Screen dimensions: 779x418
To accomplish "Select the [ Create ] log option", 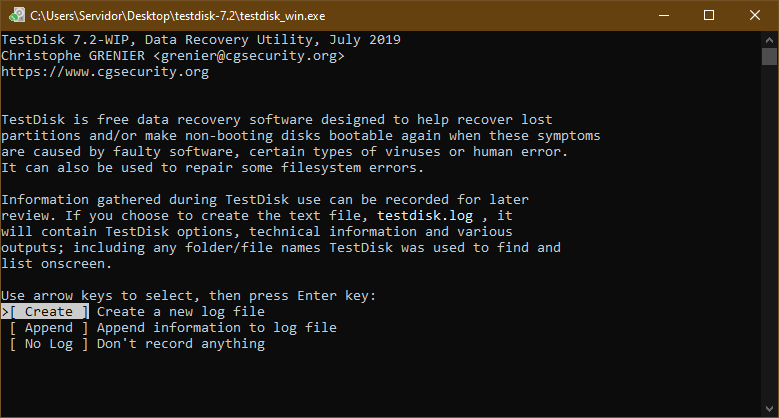I will 49,312.
